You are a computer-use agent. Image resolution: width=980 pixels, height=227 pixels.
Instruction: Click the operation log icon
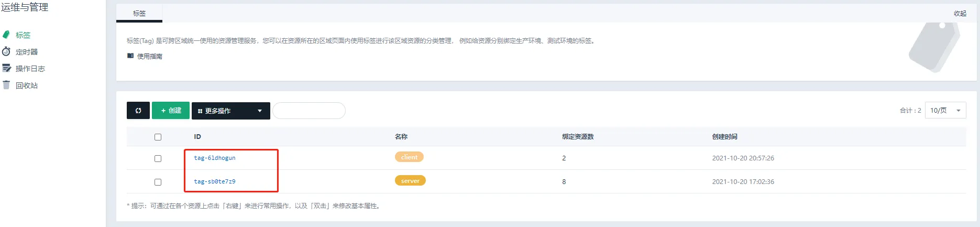click(6, 68)
